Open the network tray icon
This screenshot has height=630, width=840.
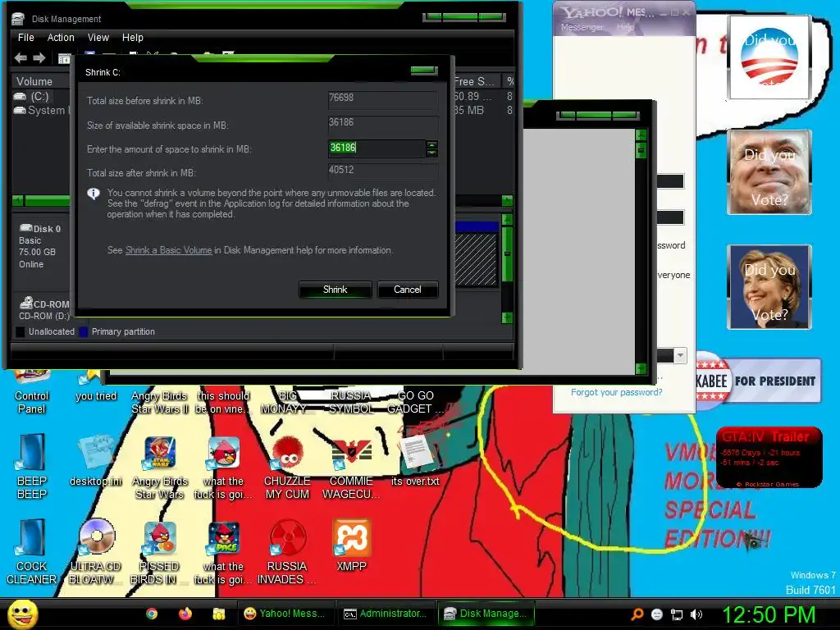pyautogui.click(x=677, y=614)
